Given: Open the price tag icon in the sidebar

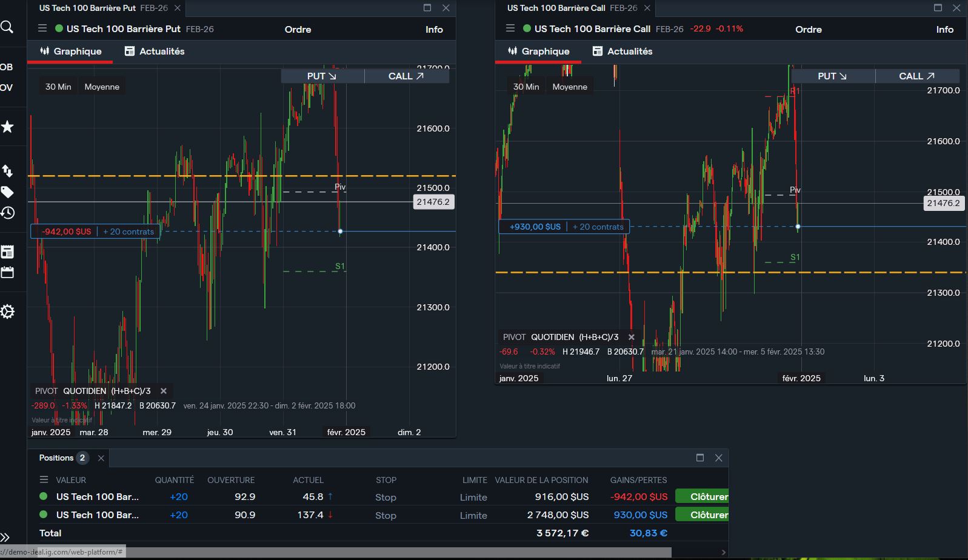Looking at the screenshot, I should (7, 192).
